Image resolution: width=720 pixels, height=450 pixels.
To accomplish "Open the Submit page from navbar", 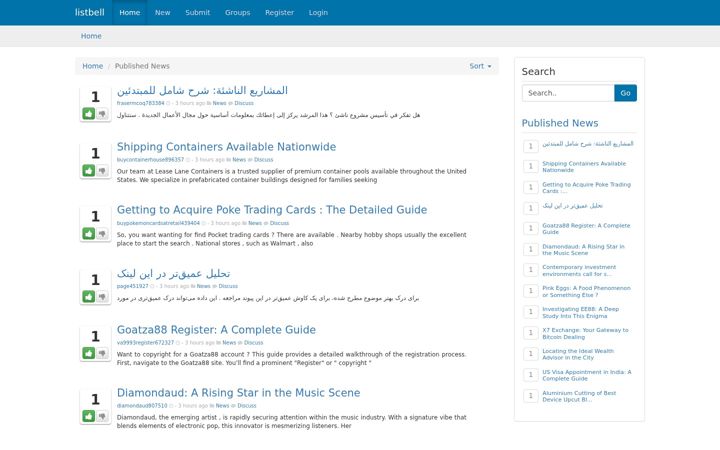I will click(x=197, y=12).
